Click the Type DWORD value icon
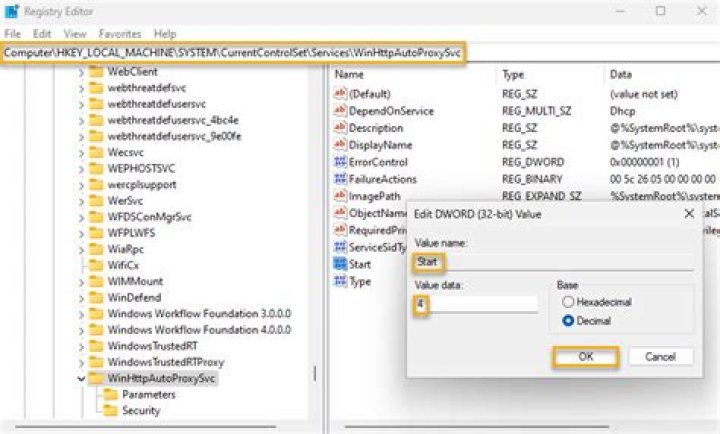This screenshot has width=720, height=434. 340,281
